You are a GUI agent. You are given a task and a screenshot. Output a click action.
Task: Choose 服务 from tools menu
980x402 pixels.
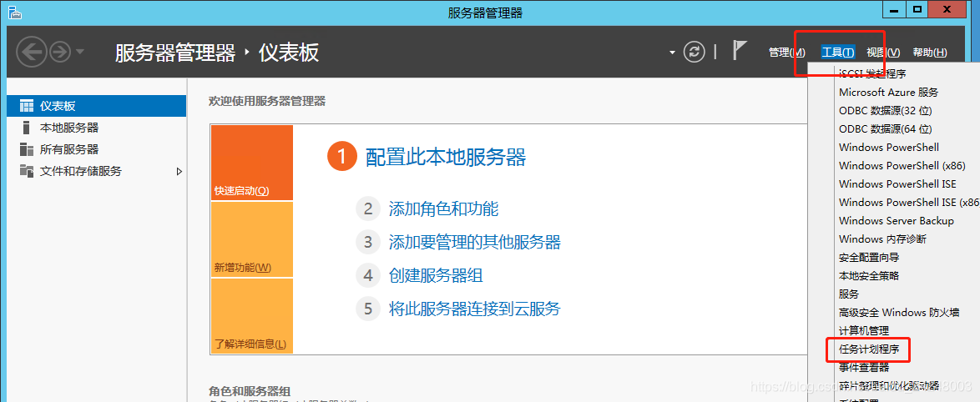click(849, 294)
